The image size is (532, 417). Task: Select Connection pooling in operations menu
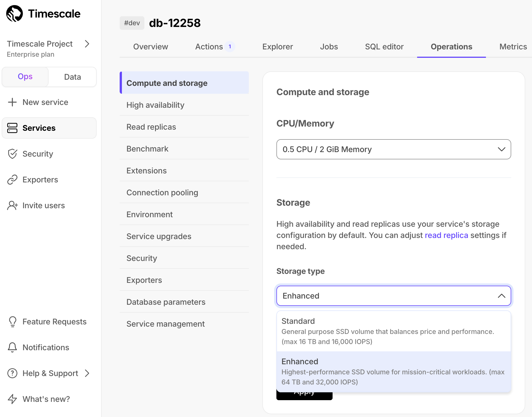point(184,192)
